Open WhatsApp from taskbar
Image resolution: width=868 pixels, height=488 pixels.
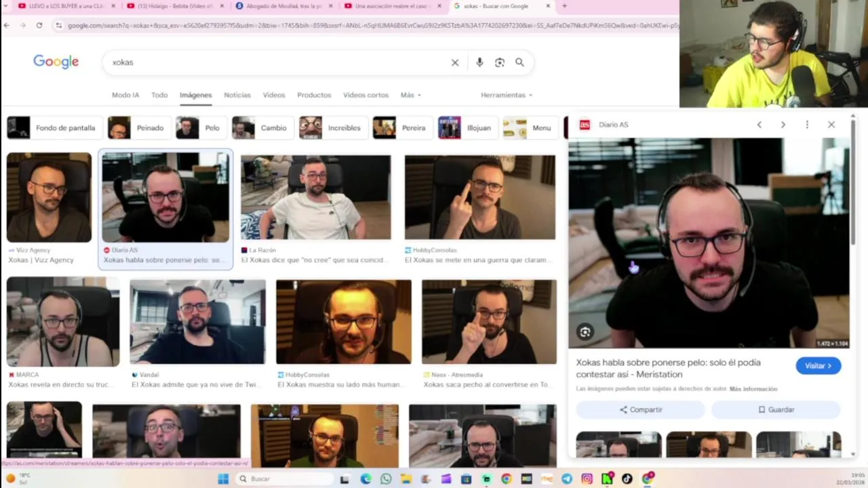point(386,479)
